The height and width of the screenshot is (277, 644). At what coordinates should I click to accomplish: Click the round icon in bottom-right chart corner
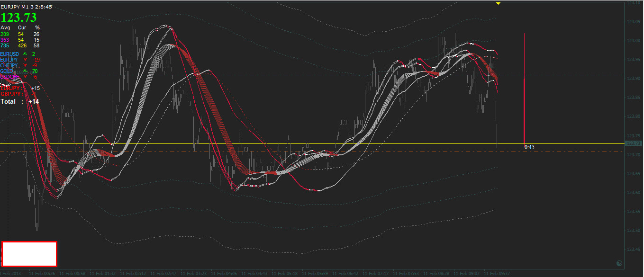pos(619,263)
